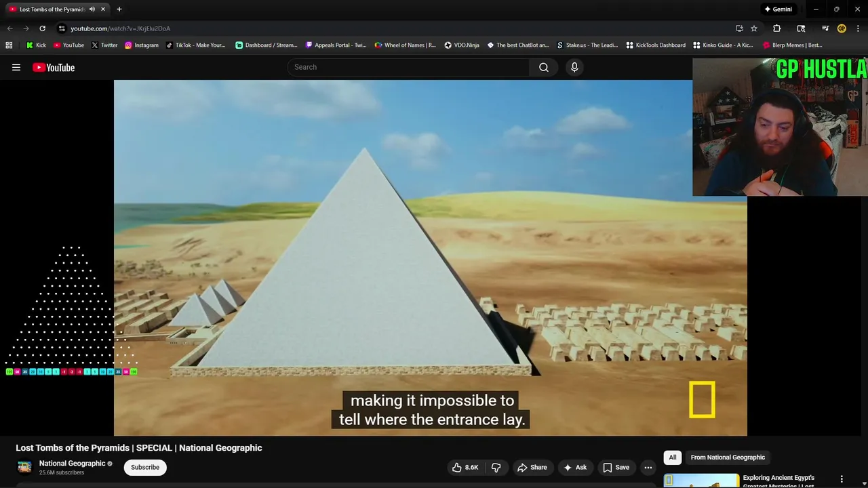Screen dimensions: 868x488
Task: Bookmark this page with star icon
Action: click(754, 28)
